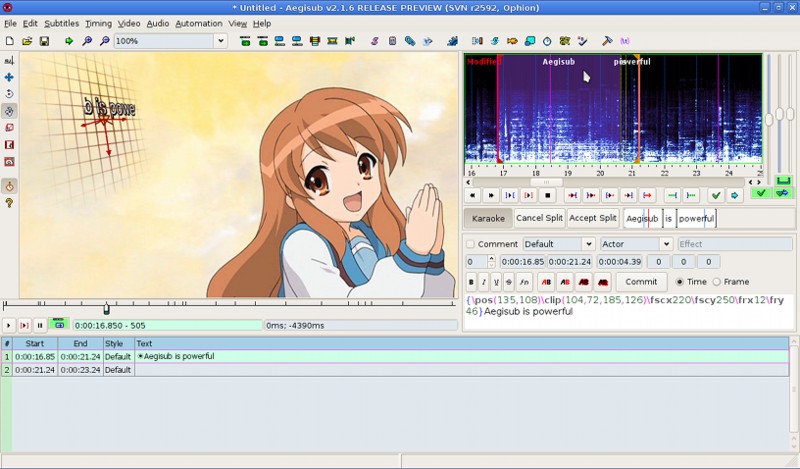This screenshot has width=800, height=469.
Task: Toggle auto next-line green arrow button
Action: [783, 193]
